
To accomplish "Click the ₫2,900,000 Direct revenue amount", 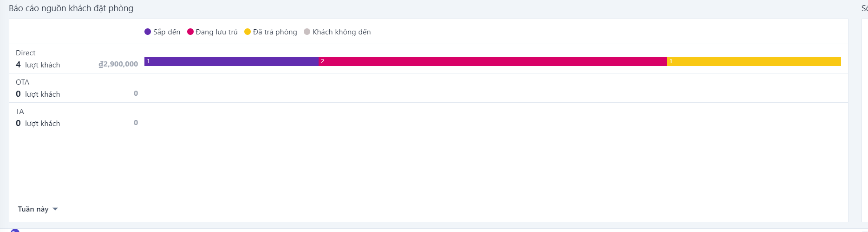I will tap(118, 64).
